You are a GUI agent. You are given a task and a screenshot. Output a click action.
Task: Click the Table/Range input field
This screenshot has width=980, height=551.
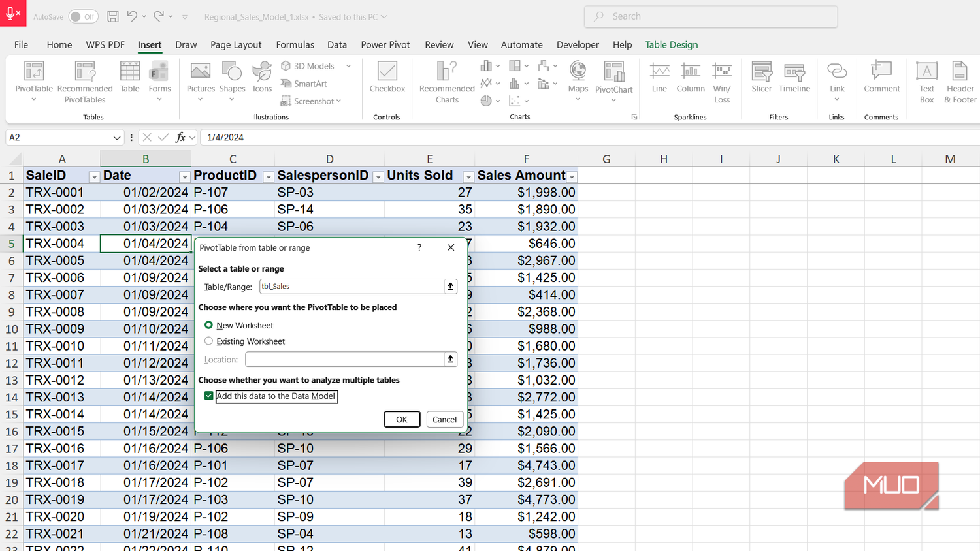[352, 286]
